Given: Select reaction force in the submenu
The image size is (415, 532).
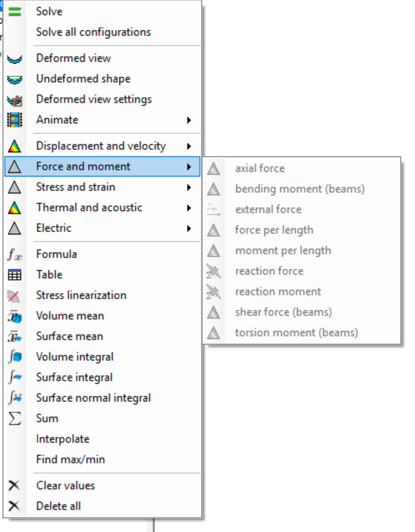Looking at the screenshot, I should tap(269, 271).
